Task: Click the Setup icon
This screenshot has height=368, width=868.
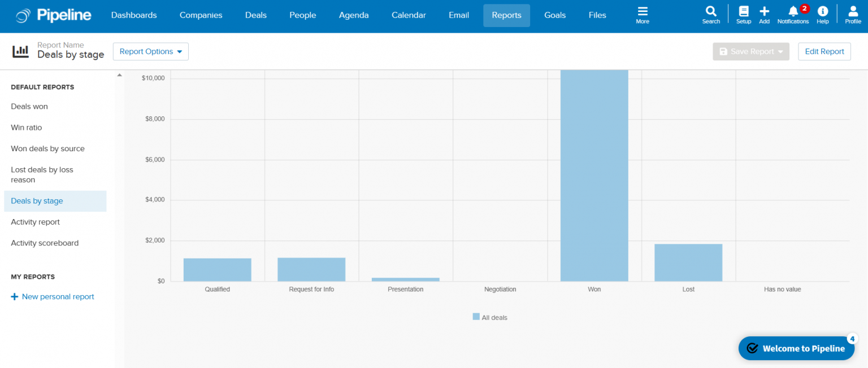Action: tap(743, 12)
